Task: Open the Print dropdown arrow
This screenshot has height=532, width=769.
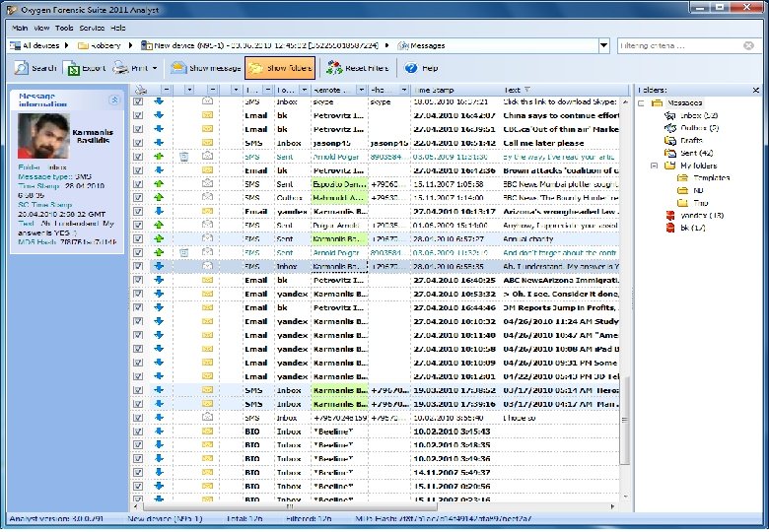Action: pyautogui.click(x=155, y=68)
